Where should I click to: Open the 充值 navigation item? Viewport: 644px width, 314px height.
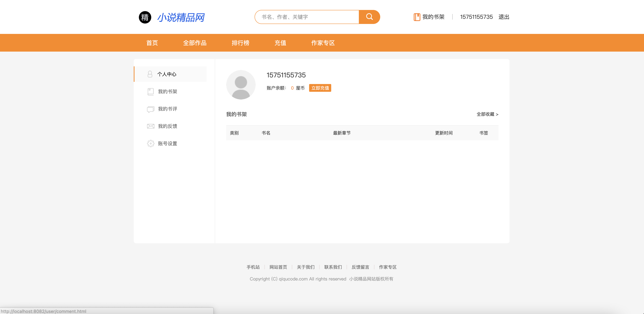click(x=280, y=43)
